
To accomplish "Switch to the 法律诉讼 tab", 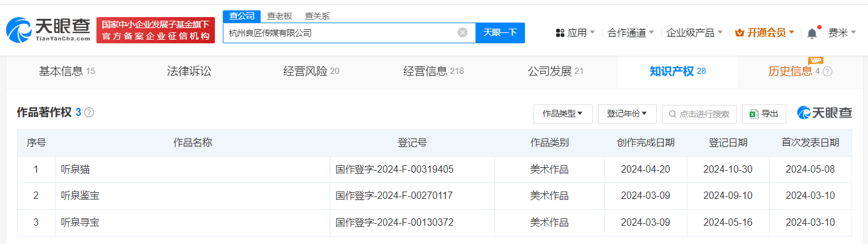I will (x=189, y=71).
